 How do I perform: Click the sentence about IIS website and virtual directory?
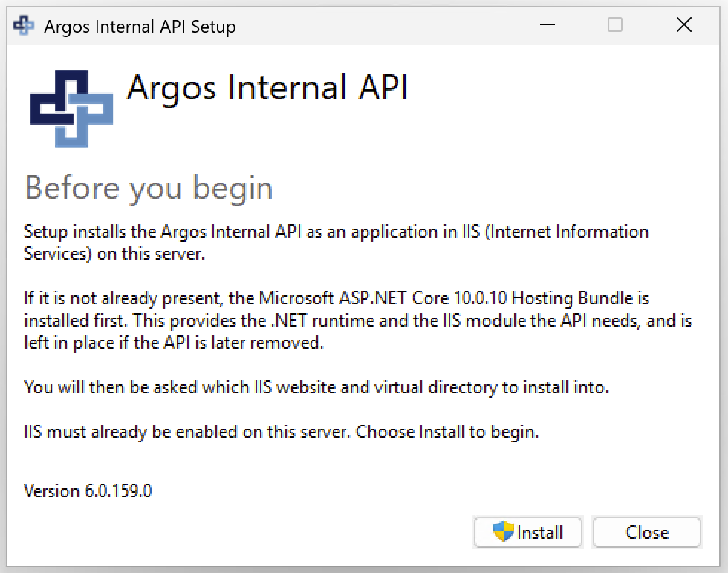click(316, 387)
